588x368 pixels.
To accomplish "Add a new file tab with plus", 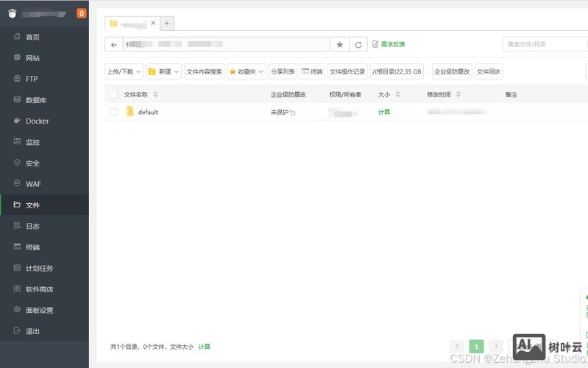I will click(x=167, y=24).
